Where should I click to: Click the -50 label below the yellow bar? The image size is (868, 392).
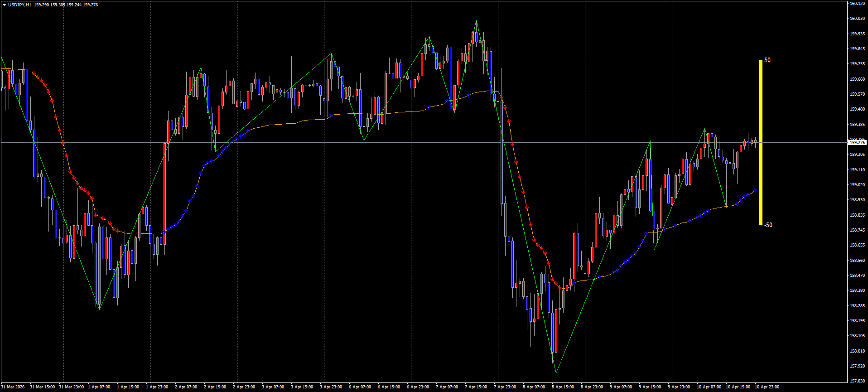pos(768,225)
